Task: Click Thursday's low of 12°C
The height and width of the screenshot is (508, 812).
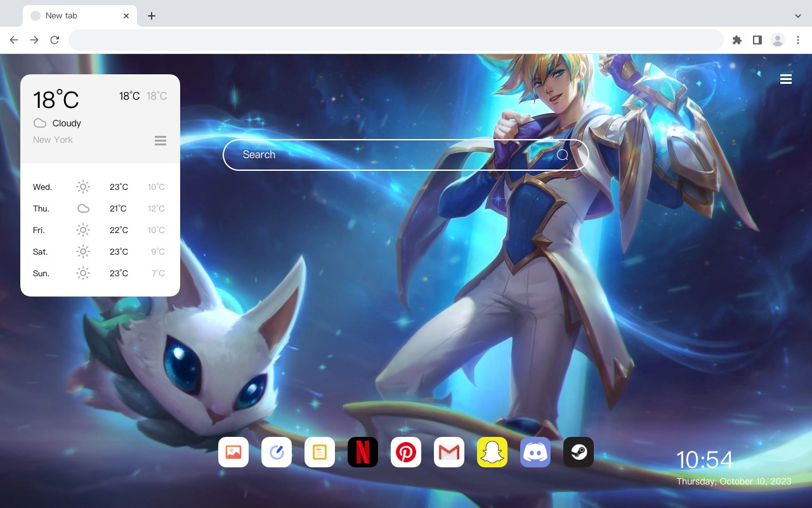Action: pos(156,208)
